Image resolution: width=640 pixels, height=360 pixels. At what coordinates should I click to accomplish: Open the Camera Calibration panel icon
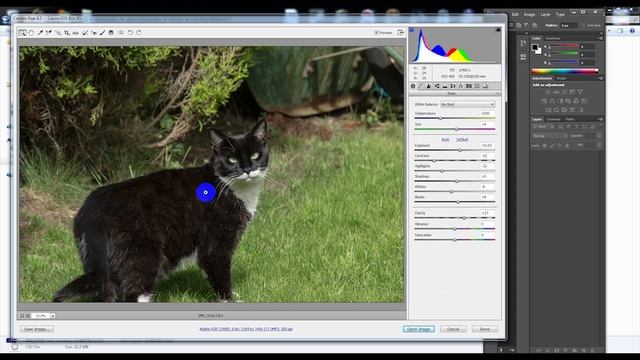(469, 86)
